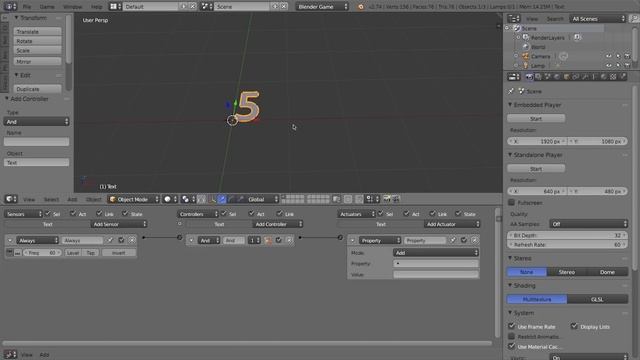Switch to Modifiers properties tab icon
Viewport: 640px width, 360px height.
coord(585,77)
